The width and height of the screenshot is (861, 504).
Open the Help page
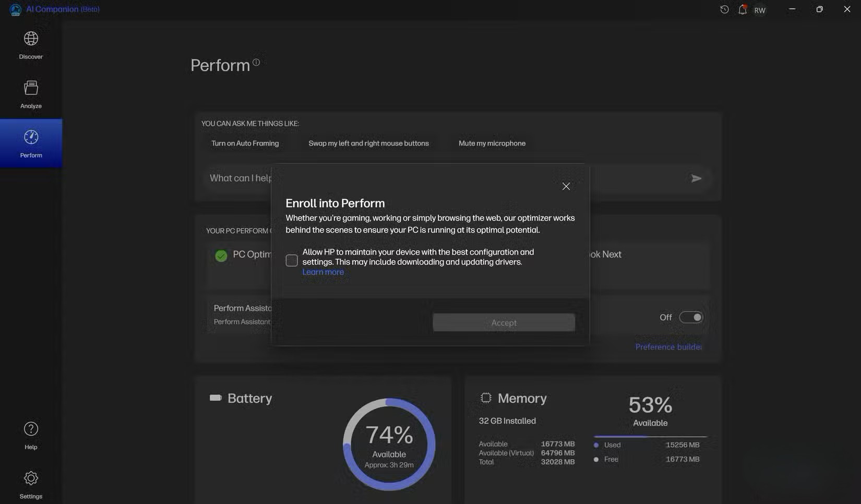31,435
